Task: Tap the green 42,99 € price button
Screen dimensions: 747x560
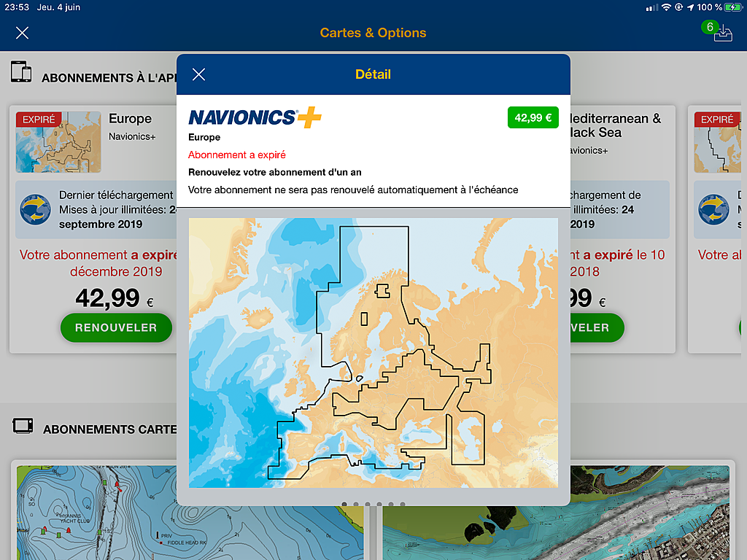Action: [x=533, y=117]
